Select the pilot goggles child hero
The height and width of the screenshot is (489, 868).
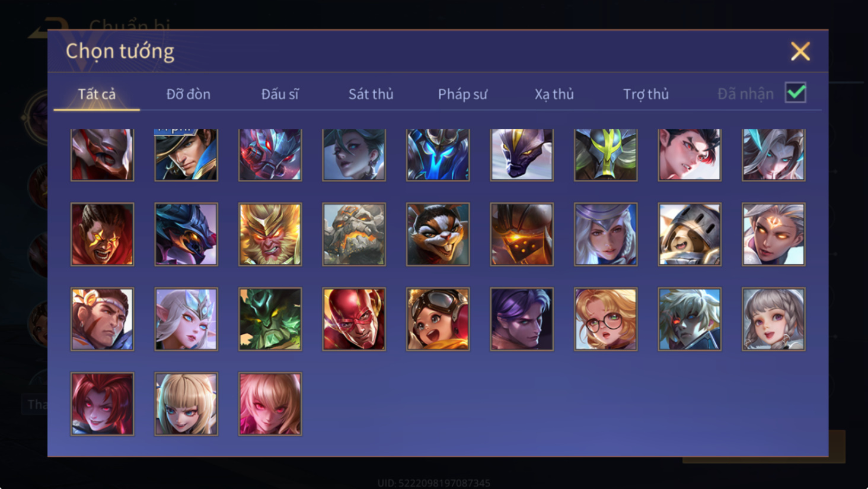coord(438,319)
